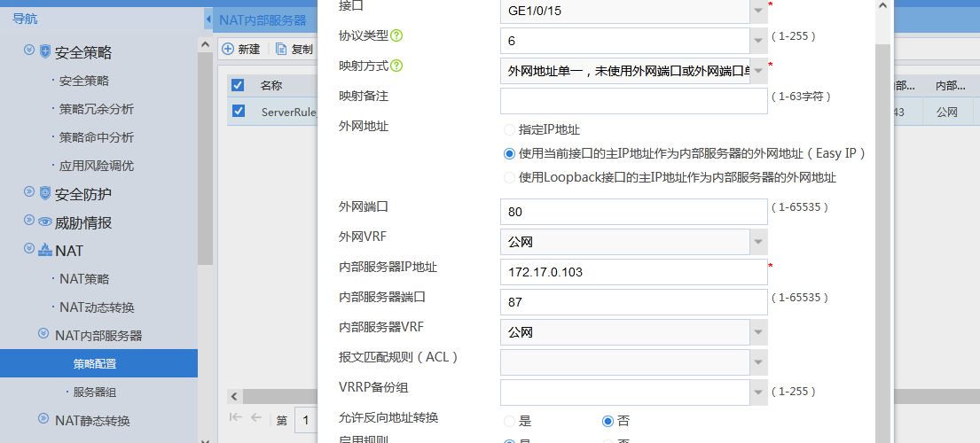Click the 公网 cell in table row
This screenshot has height=443, width=980.
tap(946, 113)
